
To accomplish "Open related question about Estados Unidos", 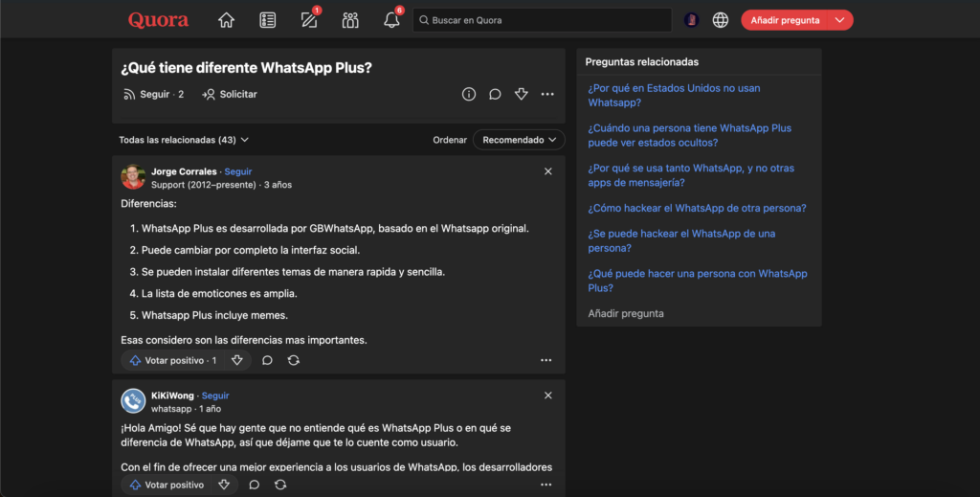I will pos(674,95).
